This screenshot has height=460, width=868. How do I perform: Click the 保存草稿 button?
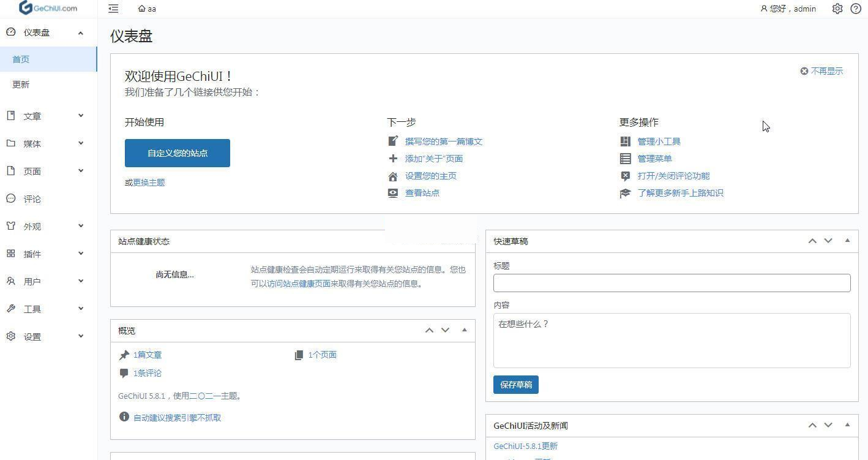[x=516, y=385]
